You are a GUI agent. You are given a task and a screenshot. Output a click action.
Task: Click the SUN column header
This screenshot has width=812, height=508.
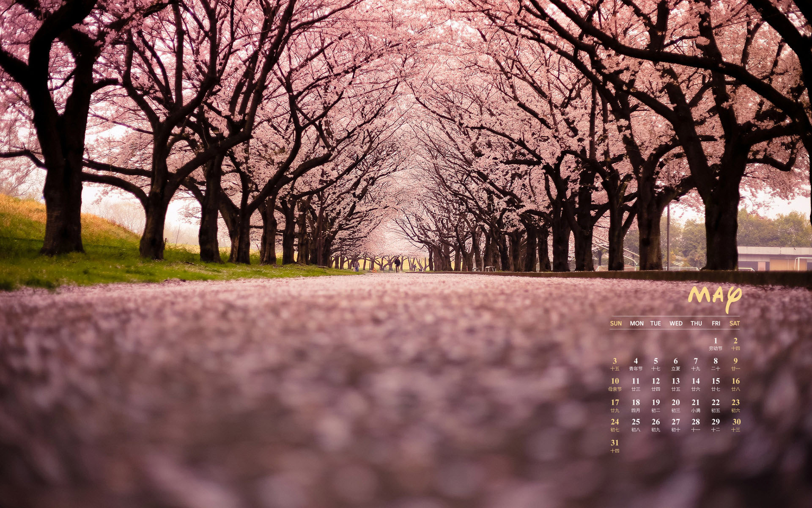point(616,323)
